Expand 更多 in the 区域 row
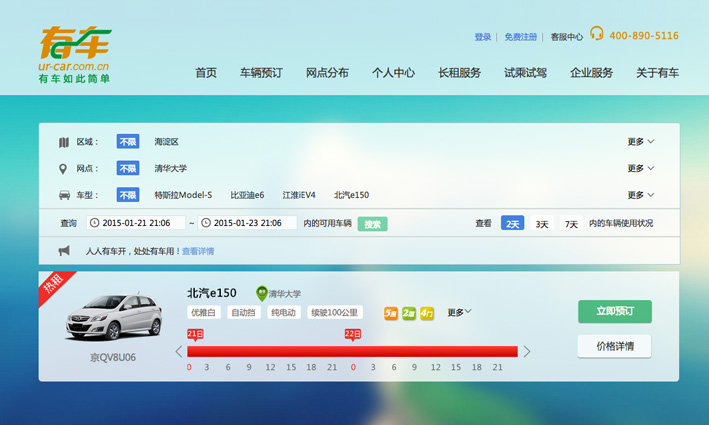The height and width of the screenshot is (425, 709). point(641,142)
